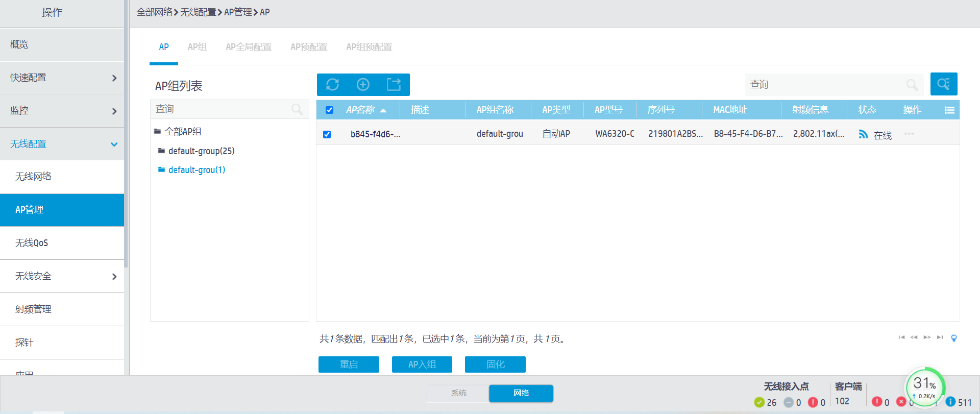The height and width of the screenshot is (414, 980).
Task: Select the default-grou(1) tree item
Action: pos(197,170)
